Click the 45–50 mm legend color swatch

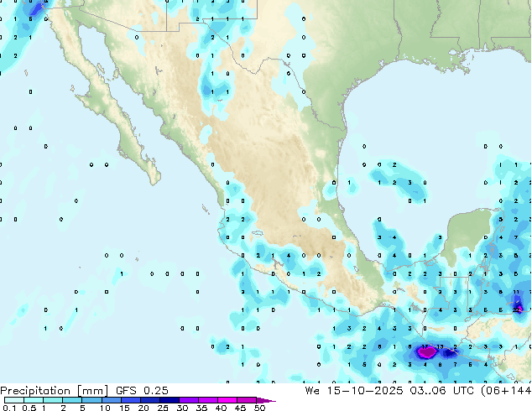(x=247, y=400)
